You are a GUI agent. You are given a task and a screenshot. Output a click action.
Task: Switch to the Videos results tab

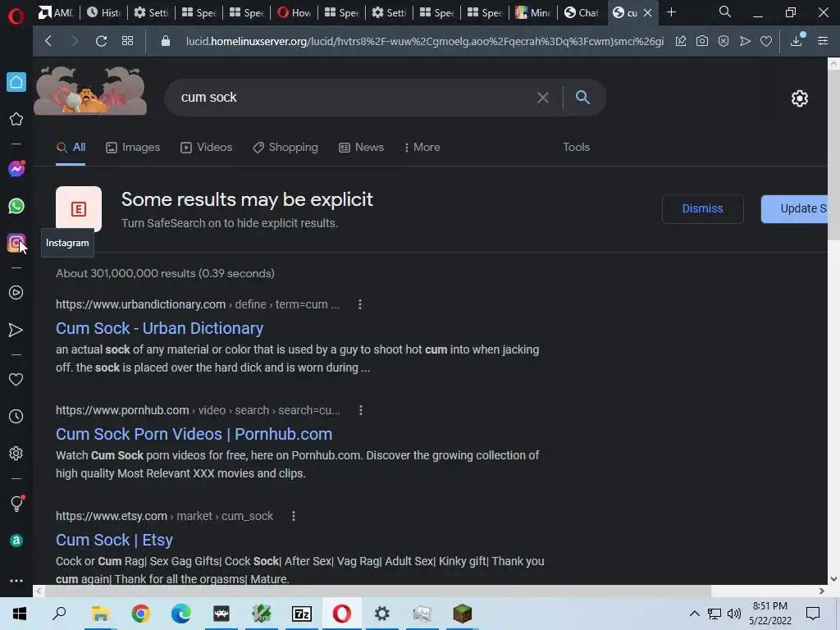click(206, 148)
